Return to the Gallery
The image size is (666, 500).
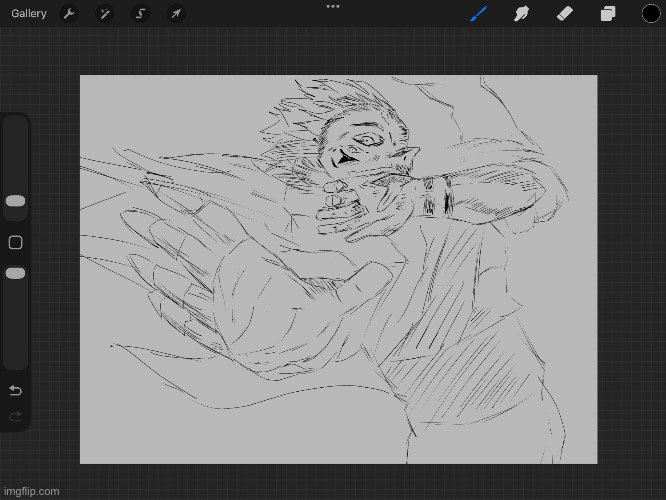pos(29,14)
